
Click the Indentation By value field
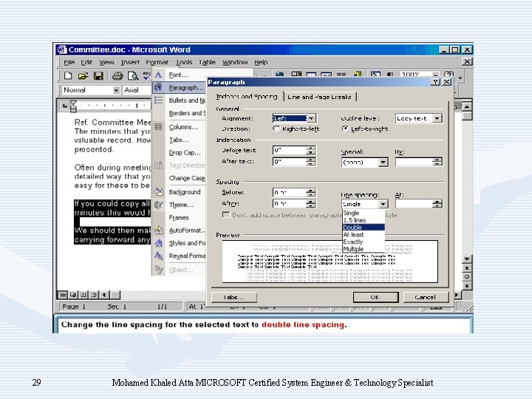(x=415, y=162)
